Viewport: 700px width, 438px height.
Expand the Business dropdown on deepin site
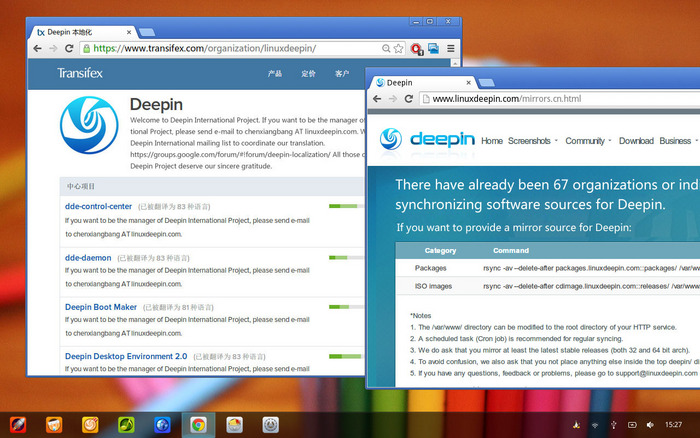tap(679, 141)
